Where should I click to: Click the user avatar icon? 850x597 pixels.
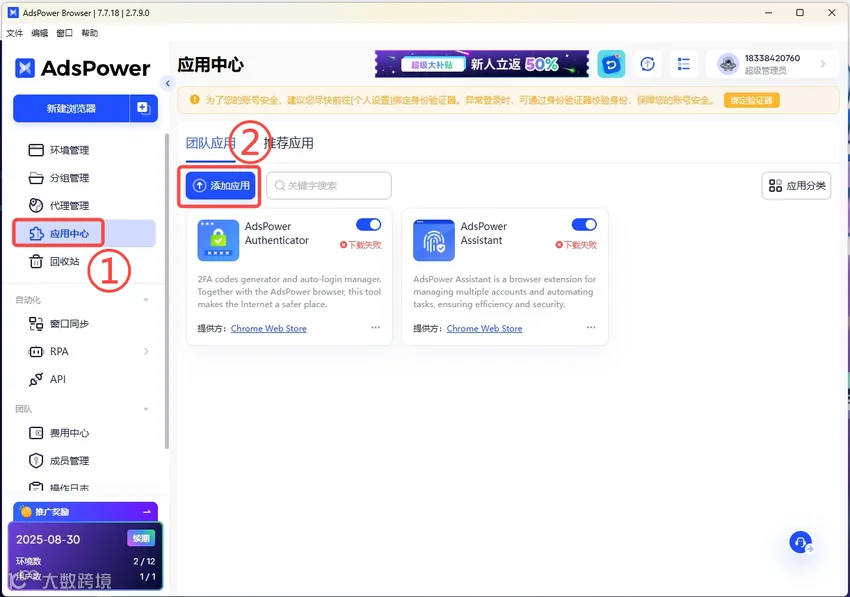tap(728, 64)
